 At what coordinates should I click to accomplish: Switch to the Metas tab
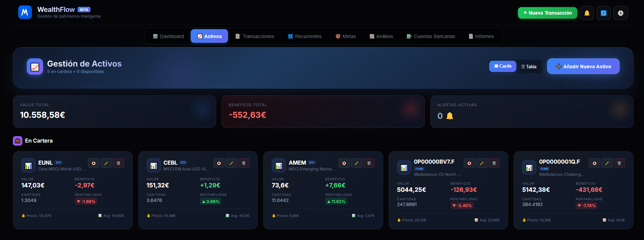pos(346,36)
